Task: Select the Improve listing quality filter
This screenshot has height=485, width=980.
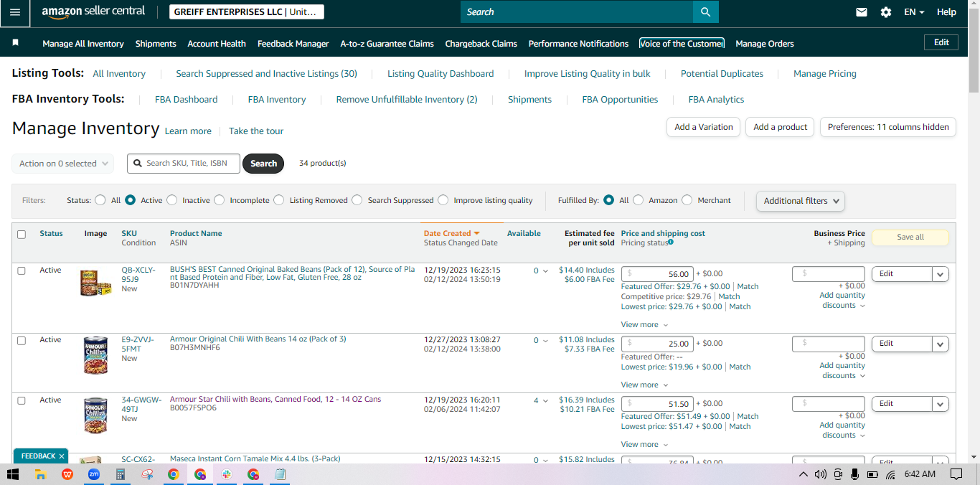Action: (443, 200)
